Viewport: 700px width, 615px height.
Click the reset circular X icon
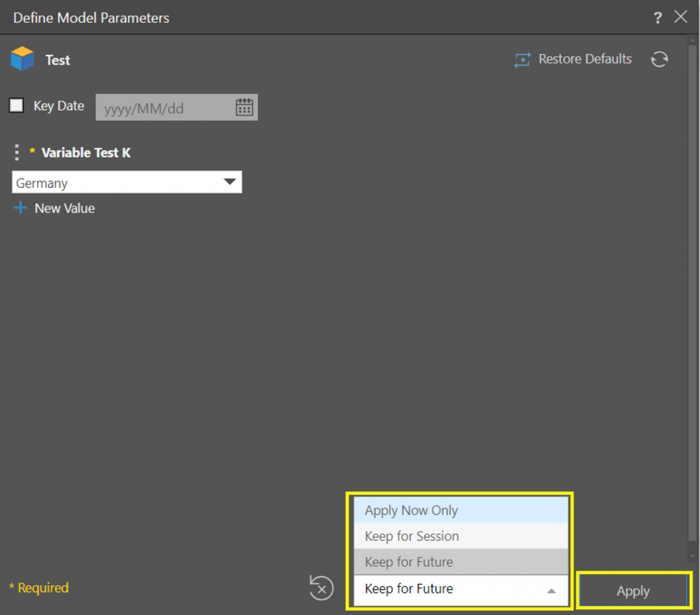point(321,588)
